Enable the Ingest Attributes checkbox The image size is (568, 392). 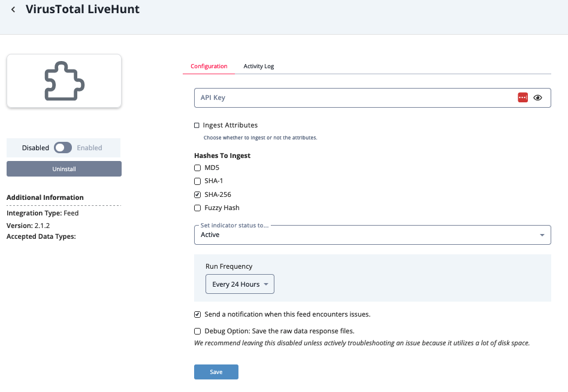coord(197,126)
